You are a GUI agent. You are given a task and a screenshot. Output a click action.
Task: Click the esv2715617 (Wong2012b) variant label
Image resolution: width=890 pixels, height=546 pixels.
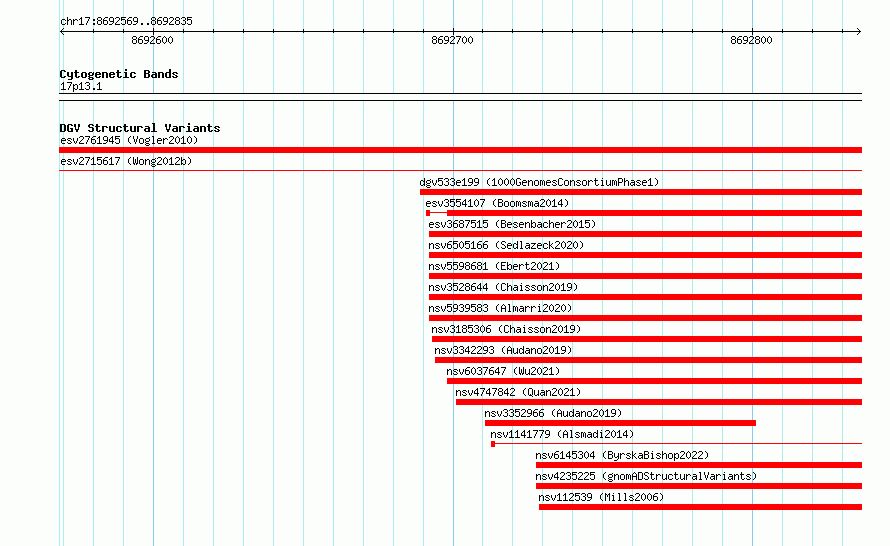(126, 161)
